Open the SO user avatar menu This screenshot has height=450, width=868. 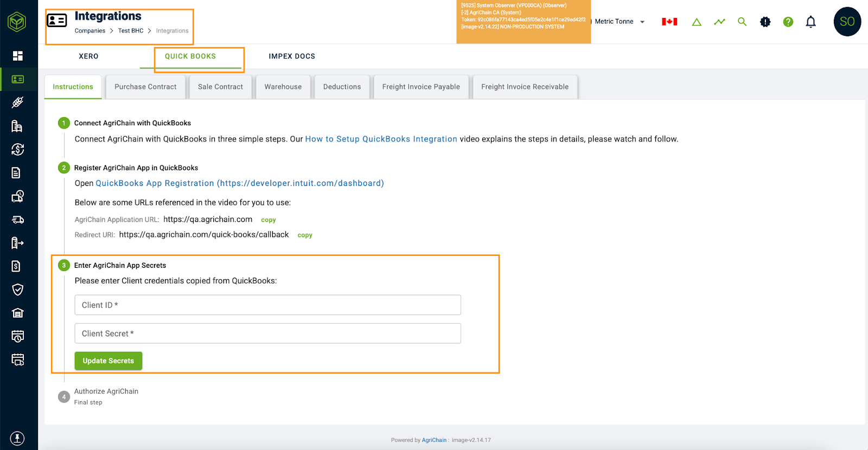[x=847, y=22]
